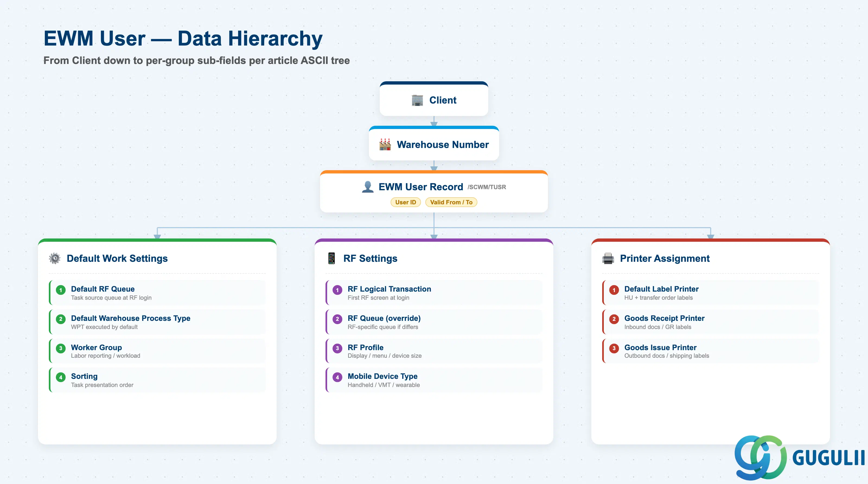Image resolution: width=868 pixels, height=484 pixels.
Task: Click 'Outbound docs / shipping labels' description
Action: pyautogui.click(x=666, y=356)
